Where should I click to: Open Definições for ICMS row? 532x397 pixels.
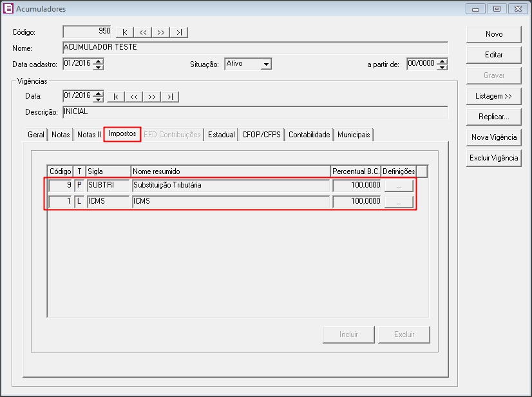tap(399, 202)
